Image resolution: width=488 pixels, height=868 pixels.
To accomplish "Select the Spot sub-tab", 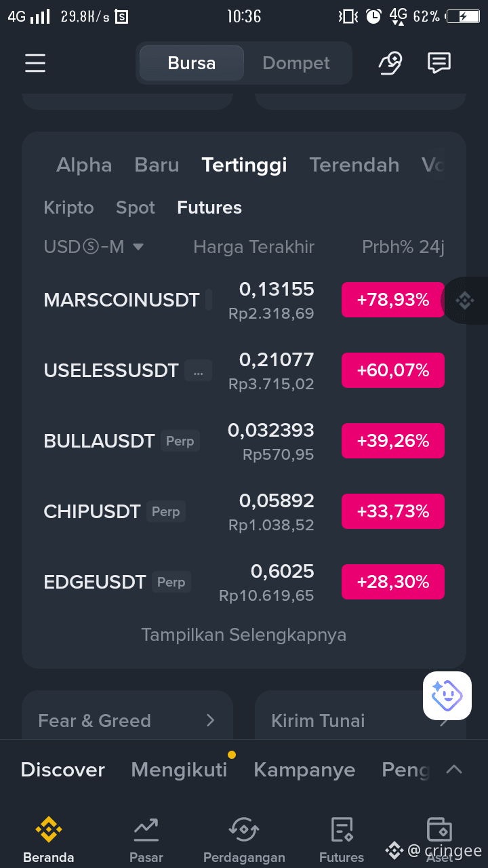I will tap(136, 208).
